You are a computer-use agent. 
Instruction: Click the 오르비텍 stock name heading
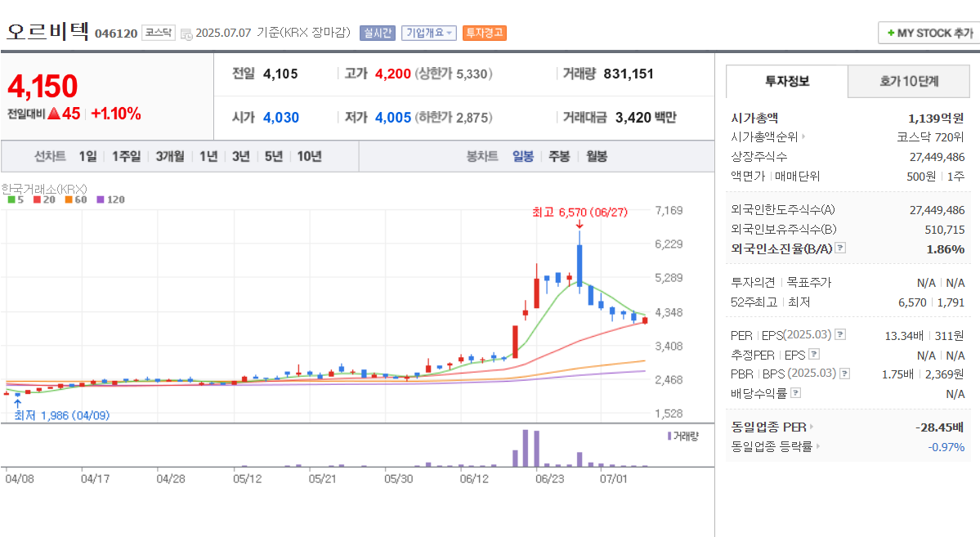[x=47, y=30]
